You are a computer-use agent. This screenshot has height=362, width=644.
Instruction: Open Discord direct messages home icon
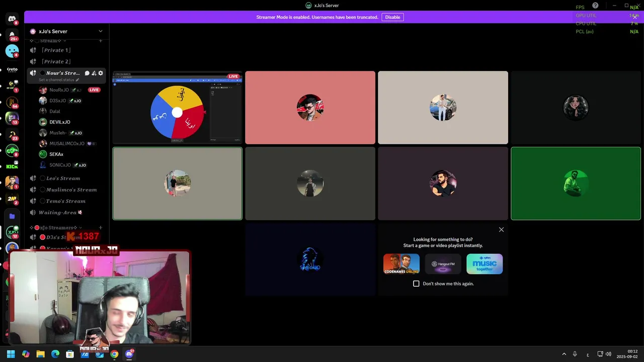tap(12, 19)
